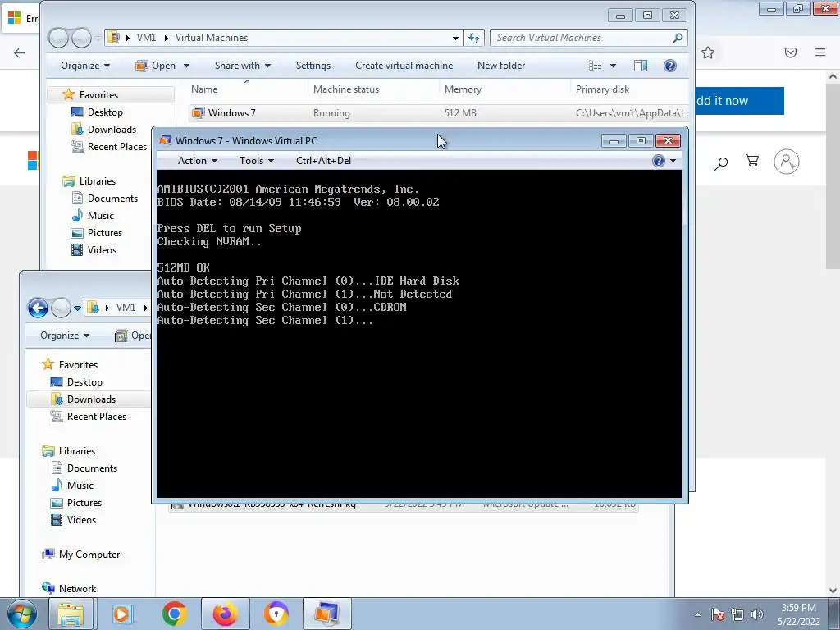Click Settings in the Virtual Machines toolbar

point(313,66)
